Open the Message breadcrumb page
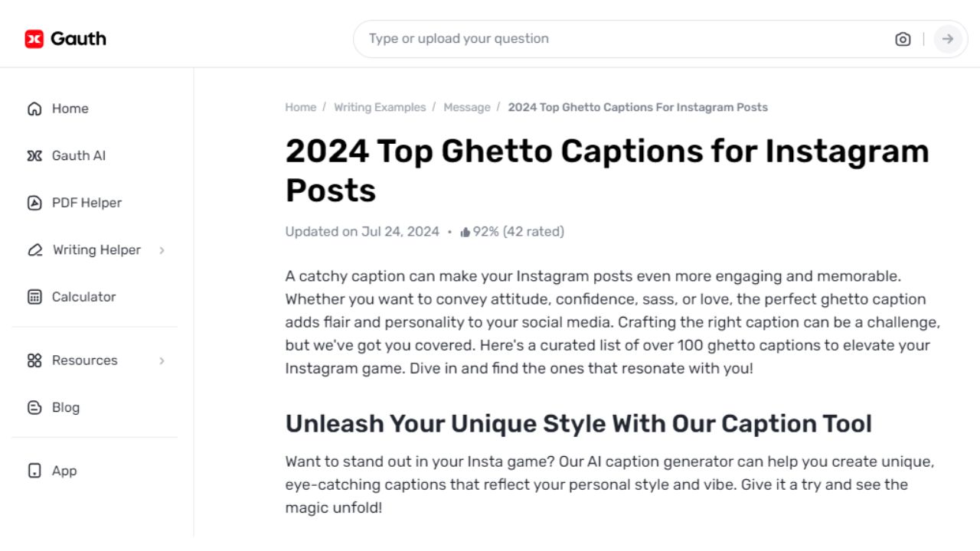This screenshot has width=980, height=551. (x=467, y=107)
